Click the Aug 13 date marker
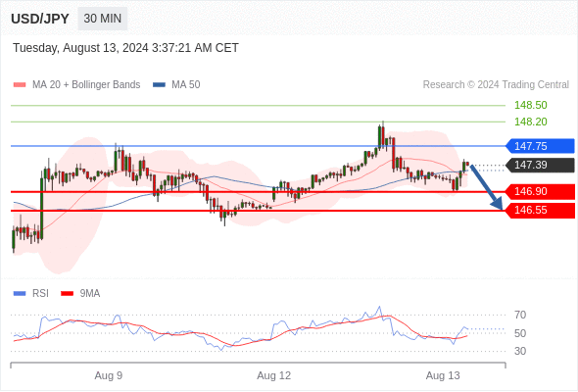This screenshot has height=392, width=578. pos(443,375)
